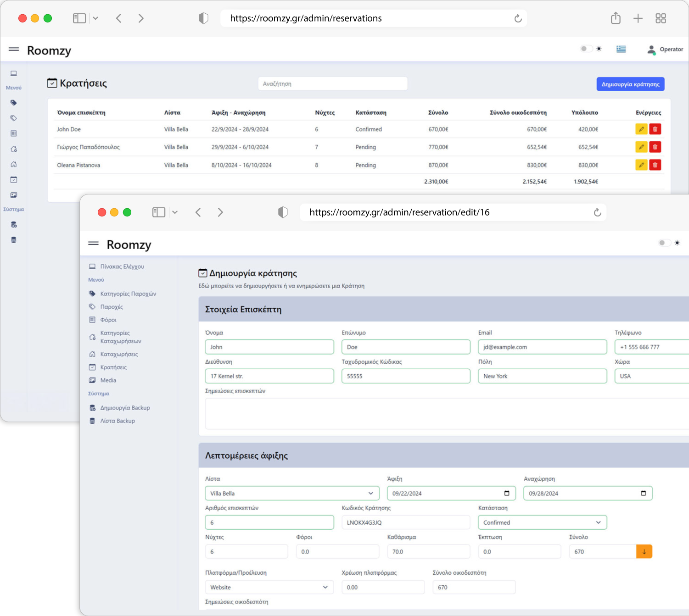Open the calendar picker for Άφιξη date
The width and height of the screenshot is (689, 616).
(x=507, y=494)
